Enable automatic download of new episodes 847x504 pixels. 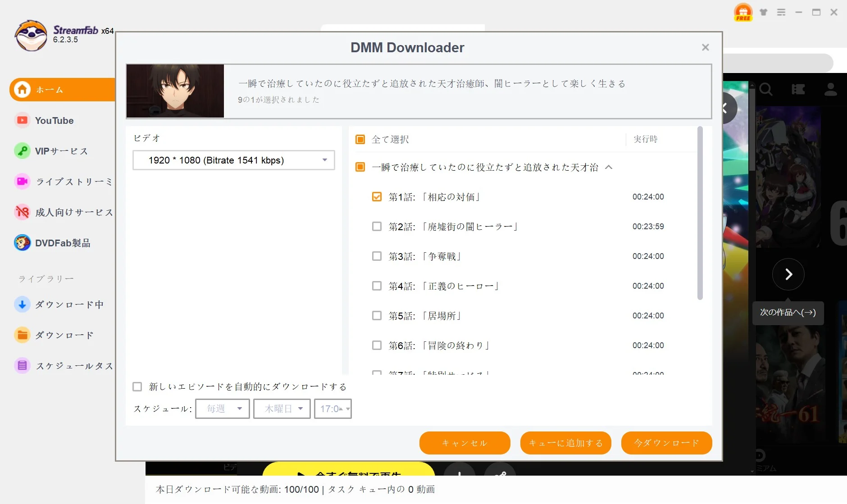pos(137,386)
